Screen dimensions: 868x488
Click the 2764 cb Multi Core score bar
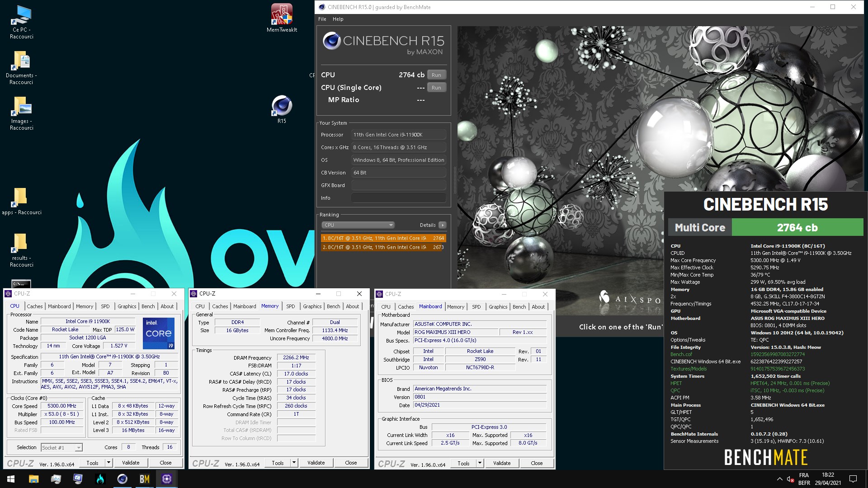[797, 228]
